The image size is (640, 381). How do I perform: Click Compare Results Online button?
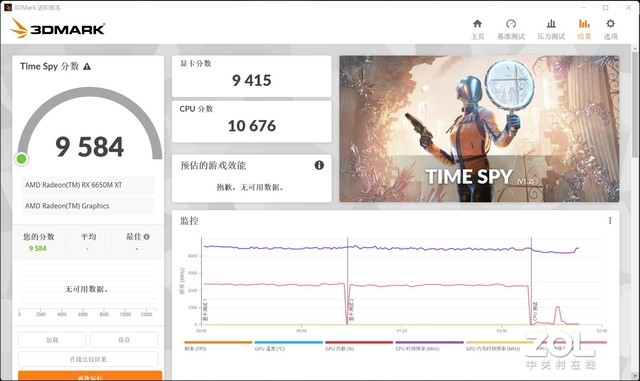tap(88, 359)
